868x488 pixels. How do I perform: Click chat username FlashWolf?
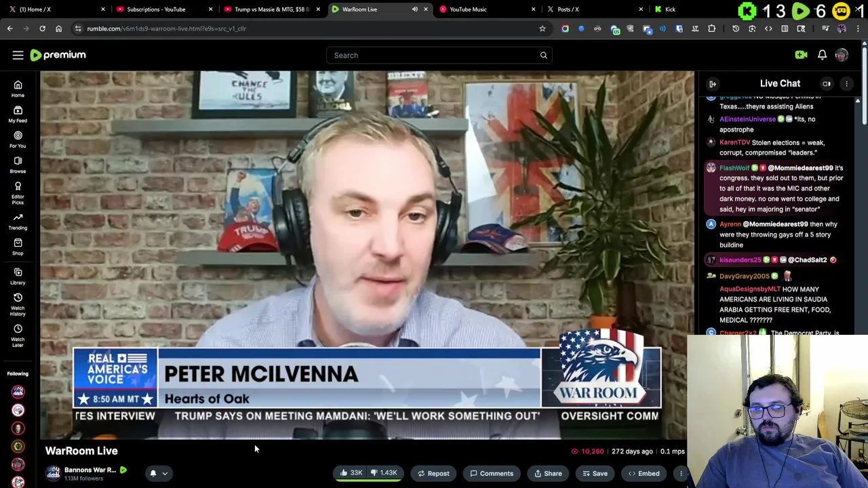point(734,168)
